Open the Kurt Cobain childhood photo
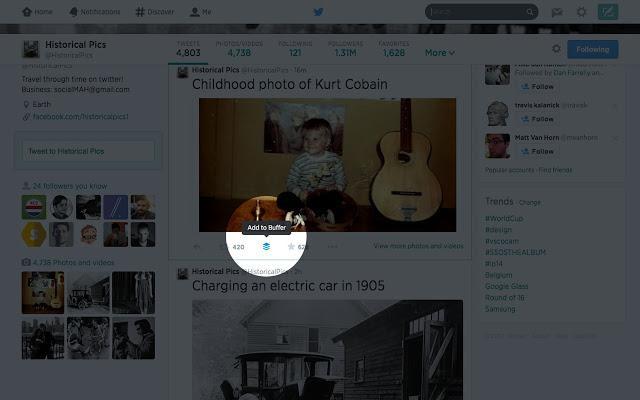 coord(327,165)
